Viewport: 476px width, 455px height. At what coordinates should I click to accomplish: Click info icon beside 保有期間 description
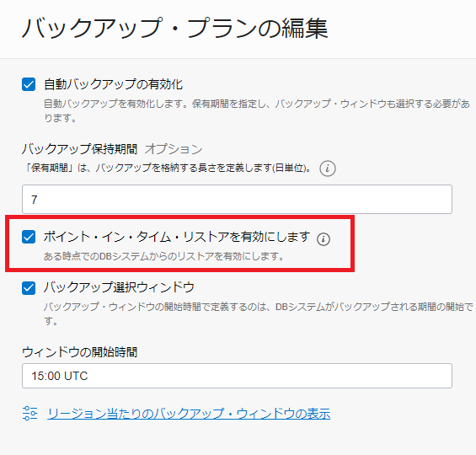328,169
